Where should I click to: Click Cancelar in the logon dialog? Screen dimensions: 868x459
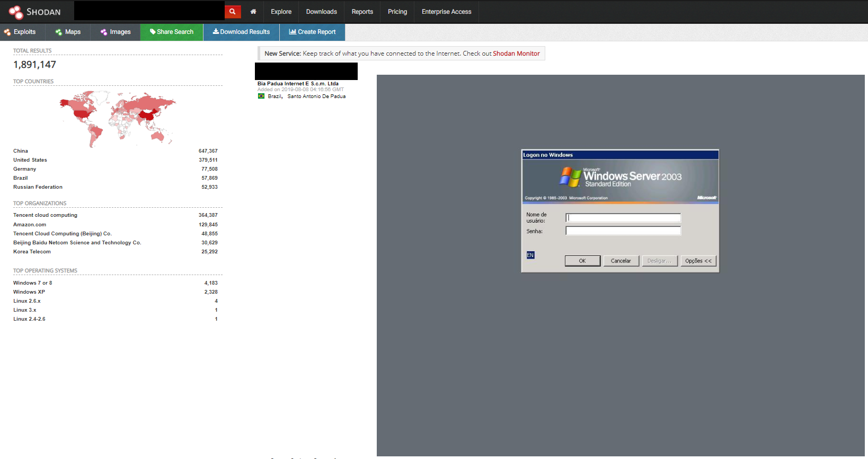tap(621, 261)
